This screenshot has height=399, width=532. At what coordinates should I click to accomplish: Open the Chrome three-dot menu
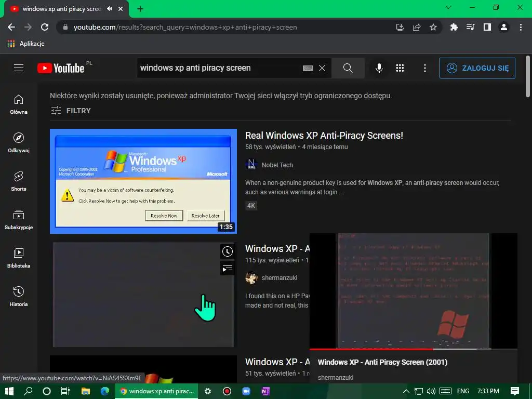521,27
